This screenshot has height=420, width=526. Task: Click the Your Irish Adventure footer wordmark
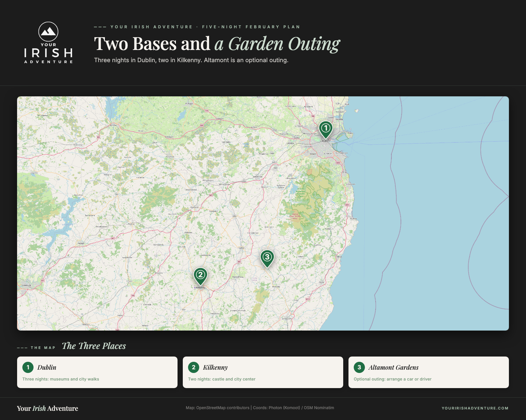tap(48, 408)
